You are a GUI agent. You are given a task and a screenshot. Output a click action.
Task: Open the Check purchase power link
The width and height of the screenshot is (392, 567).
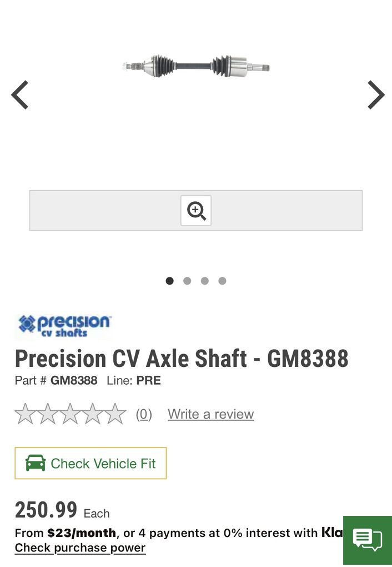click(80, 548)
